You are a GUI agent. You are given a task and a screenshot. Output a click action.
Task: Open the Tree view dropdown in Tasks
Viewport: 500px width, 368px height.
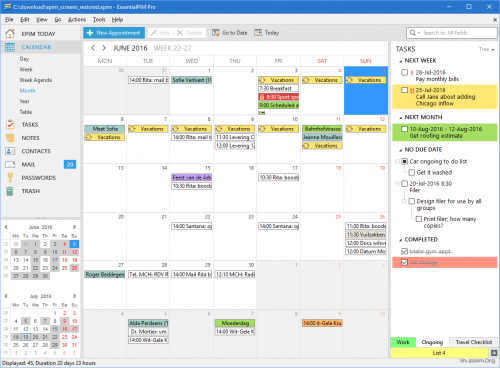pyautogui.click(x=486, y=49)
